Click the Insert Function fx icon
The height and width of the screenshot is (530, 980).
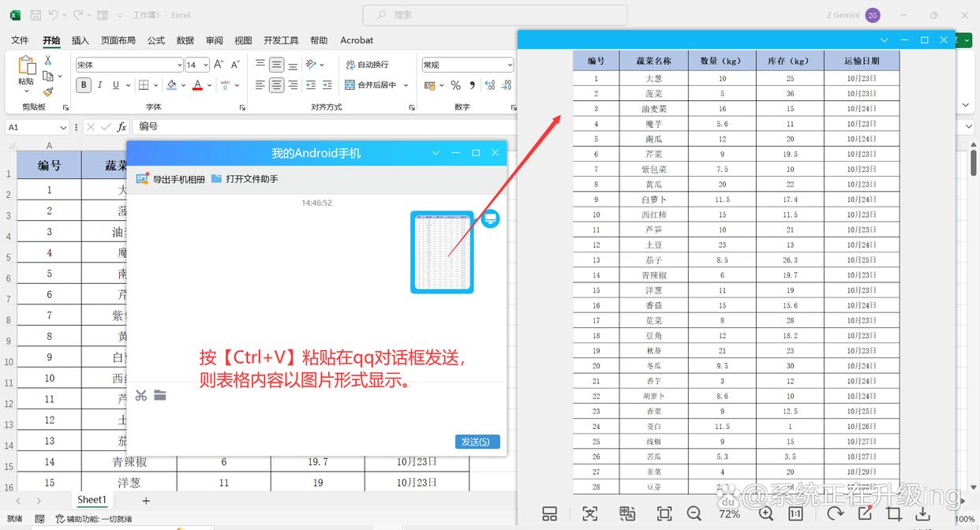click(122, 127)
